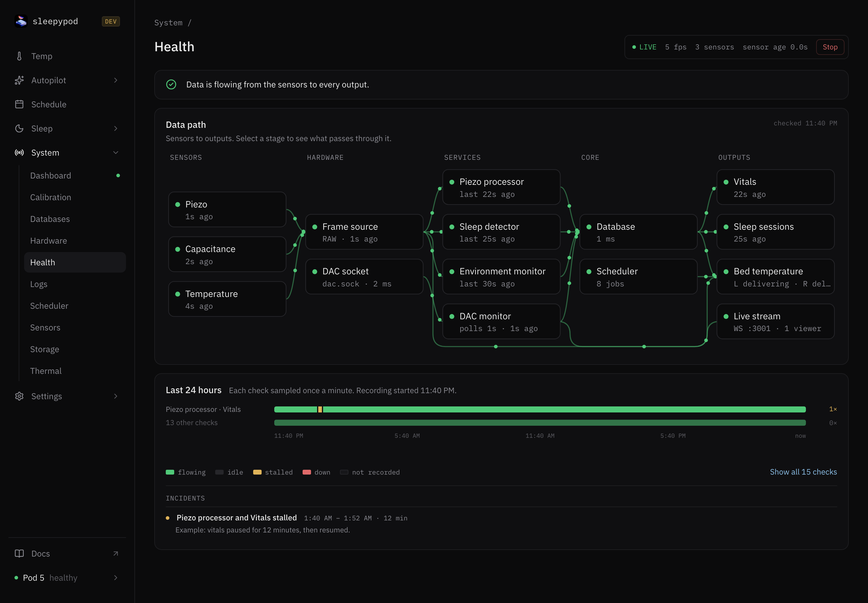Open the Piezo processor and Vitals stalled incident
868x603 pixels.
(x=237, y=518)
